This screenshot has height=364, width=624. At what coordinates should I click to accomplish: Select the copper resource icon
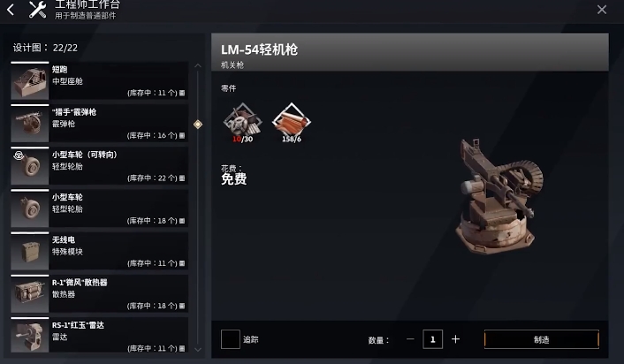coord(292,121)
